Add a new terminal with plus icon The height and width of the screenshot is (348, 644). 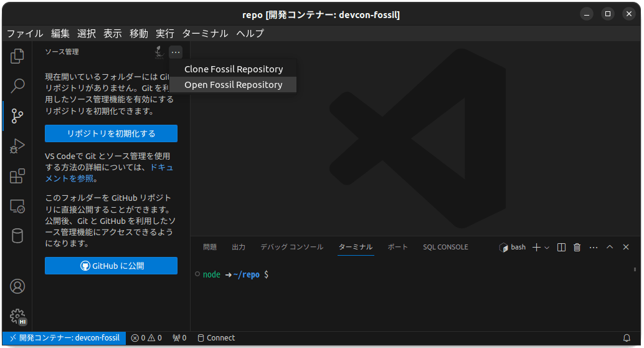(x=536, y=247)
